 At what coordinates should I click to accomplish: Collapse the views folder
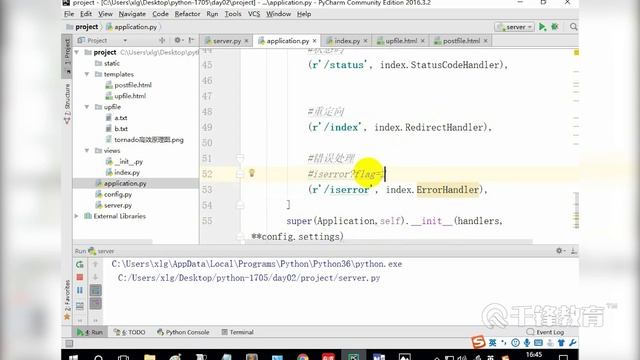pyautogui.click(x=87, y=151)
